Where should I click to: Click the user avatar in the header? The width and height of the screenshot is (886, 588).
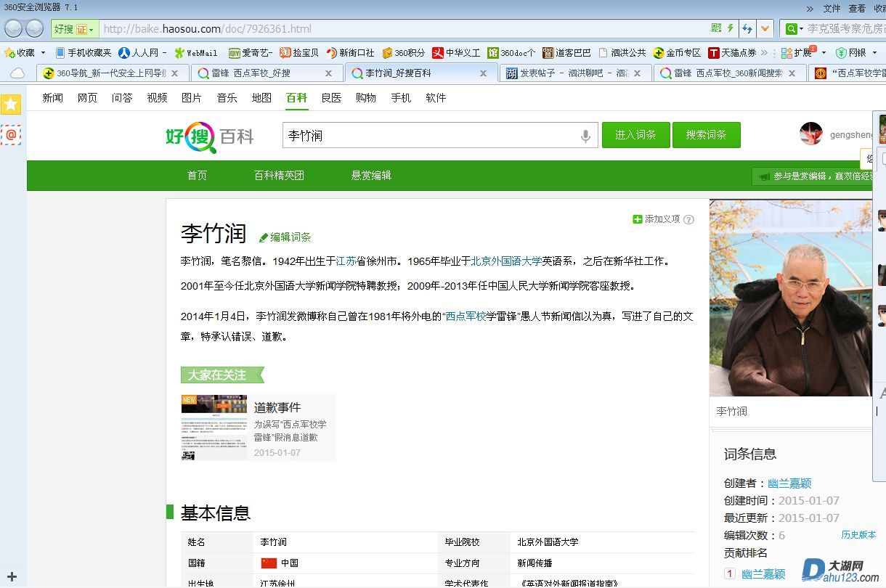coord(810,134)
